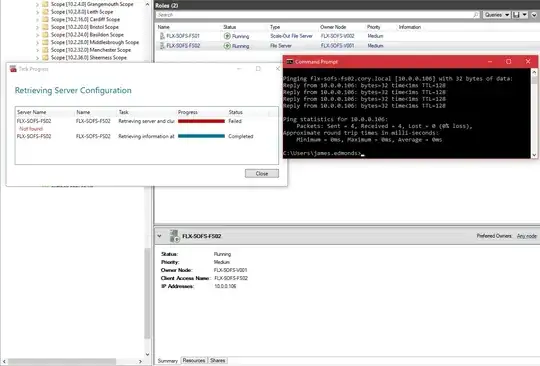
Task: Click the blue Completed progress bar
Action: [201, 136]
